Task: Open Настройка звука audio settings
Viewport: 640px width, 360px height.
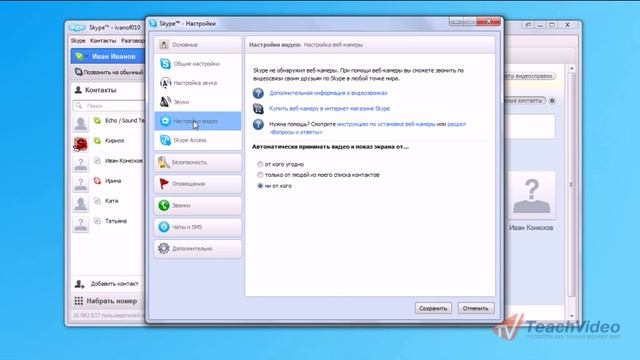Action: tap(198, 83)
